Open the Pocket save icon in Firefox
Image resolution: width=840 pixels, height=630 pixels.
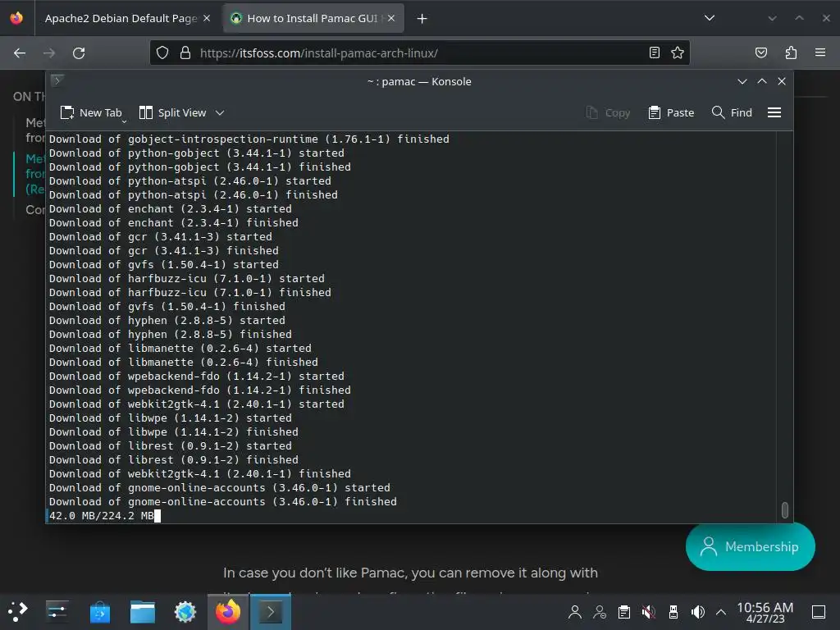click(760, 52)
